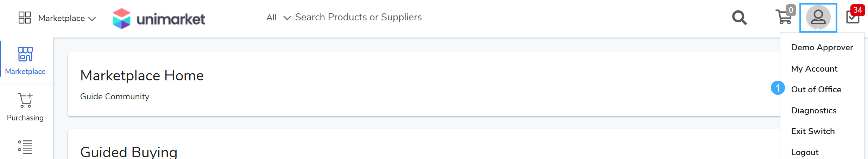Image resolution: width=868 pixels, height=159 pixels.
Task: Click the cart item count badge
Action: 791,10
